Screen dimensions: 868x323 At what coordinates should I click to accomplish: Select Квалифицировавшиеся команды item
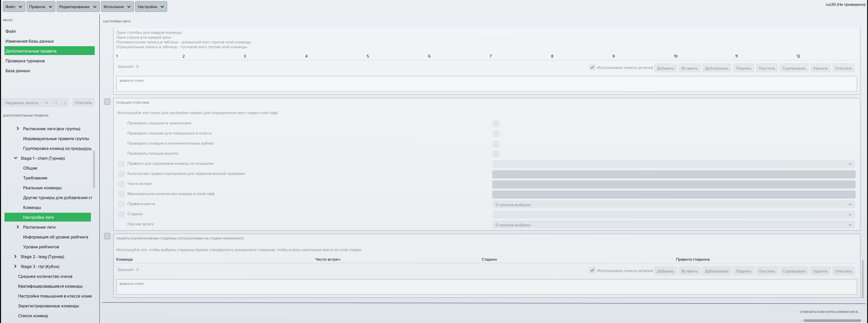[x=50, y=286]
